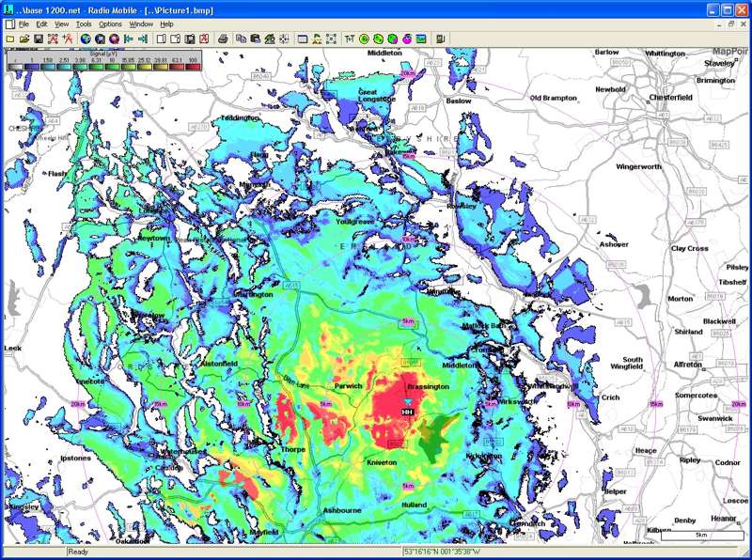Click the landscape picture toolbar icon
The height and width of the screenshot is (560, 752).
coord(420,39)
